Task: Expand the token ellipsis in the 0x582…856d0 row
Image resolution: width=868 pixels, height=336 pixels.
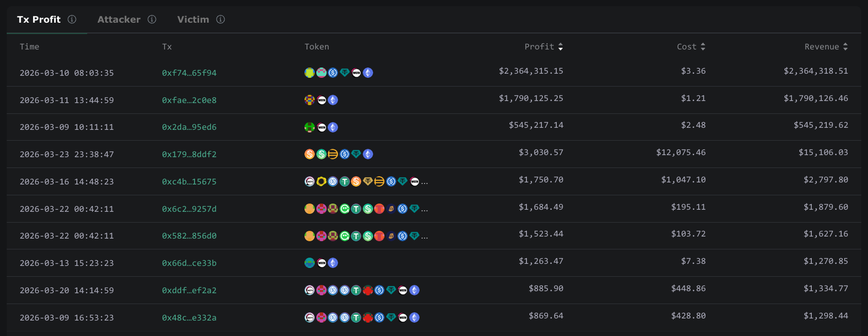Action: [x=424, y=237]
